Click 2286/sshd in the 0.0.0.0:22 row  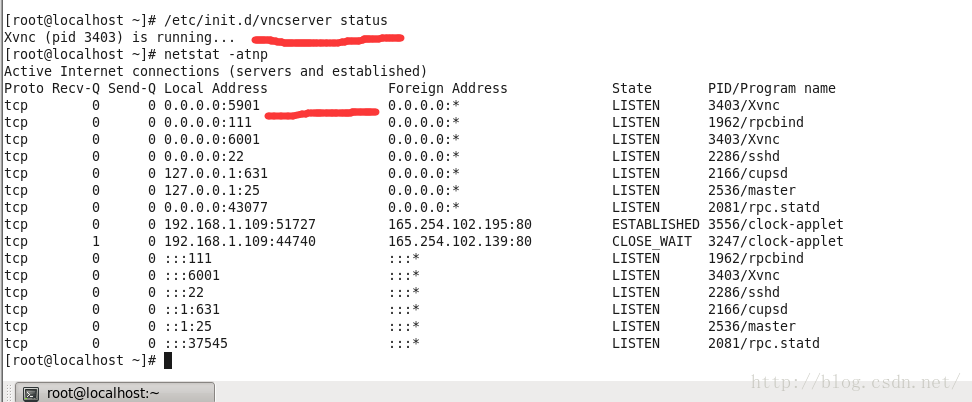744,156
